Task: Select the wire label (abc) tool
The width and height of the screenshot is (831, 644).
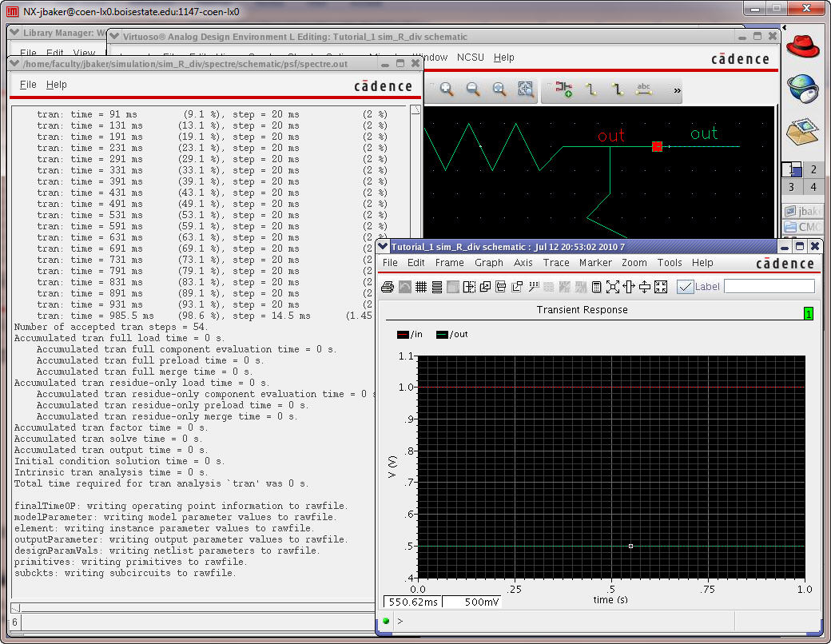Action: pos(643,89)
